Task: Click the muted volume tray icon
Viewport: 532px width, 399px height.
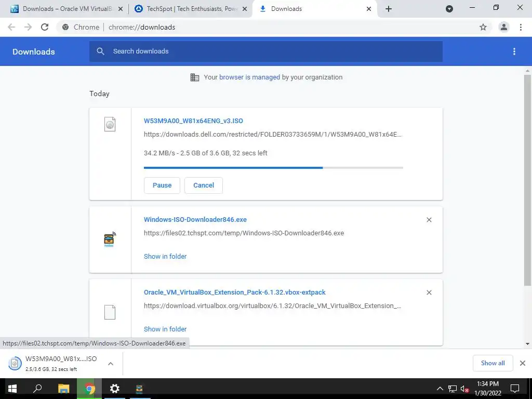Action: point(464,389)
